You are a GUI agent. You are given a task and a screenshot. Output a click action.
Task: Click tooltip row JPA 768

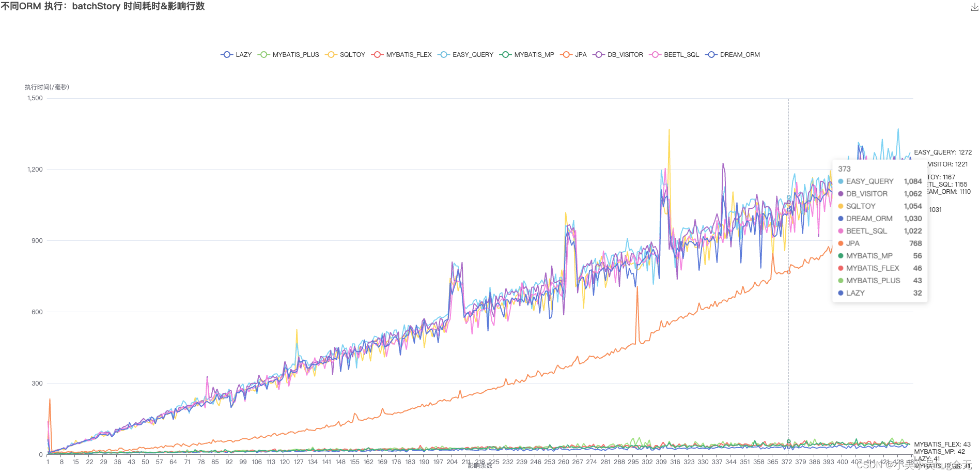click(x=880, y=243)
